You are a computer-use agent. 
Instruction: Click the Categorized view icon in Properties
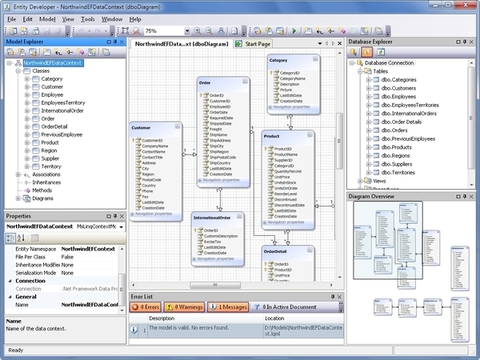10,238
